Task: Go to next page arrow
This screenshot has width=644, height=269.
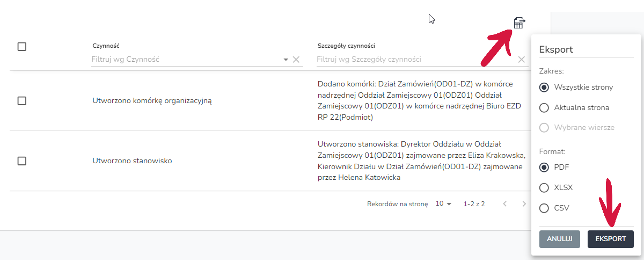Action: tap(524, 204)
